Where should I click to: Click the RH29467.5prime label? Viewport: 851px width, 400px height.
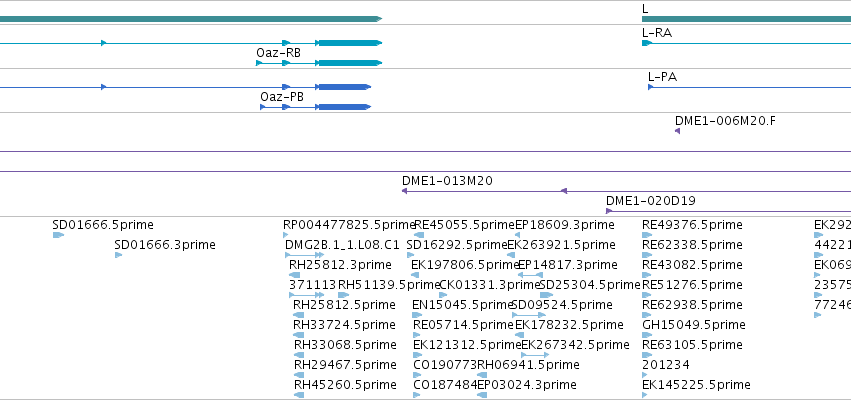[x=345, y=365]
